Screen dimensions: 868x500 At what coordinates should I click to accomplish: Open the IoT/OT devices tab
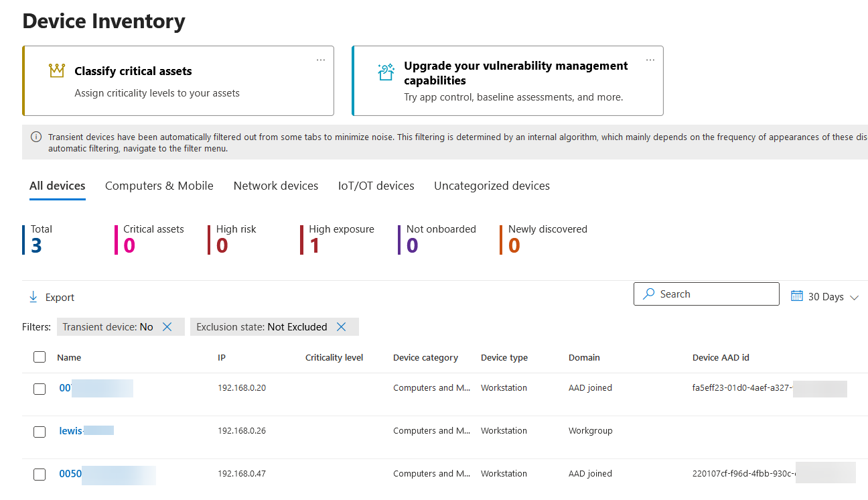[x=376, y=186]
